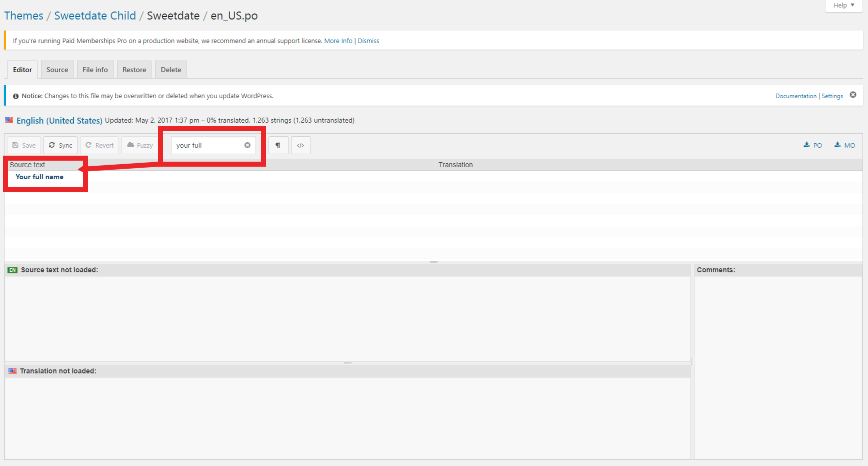Go to Sweetdate Child breadcrumb
868x466 pixels.
(x=95, y=16)
